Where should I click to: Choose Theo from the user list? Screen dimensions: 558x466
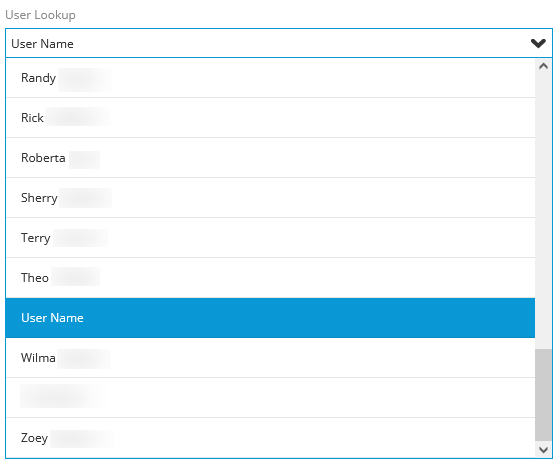pos(270,278)
